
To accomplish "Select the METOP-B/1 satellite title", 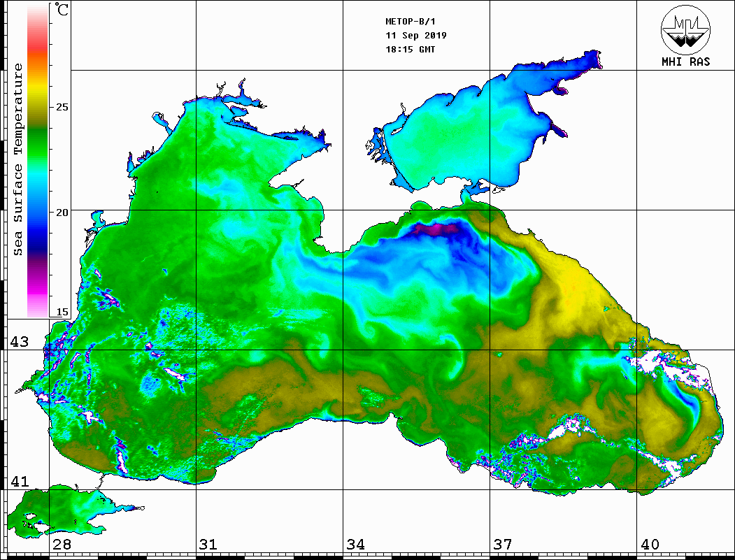I will pos(409,22).
